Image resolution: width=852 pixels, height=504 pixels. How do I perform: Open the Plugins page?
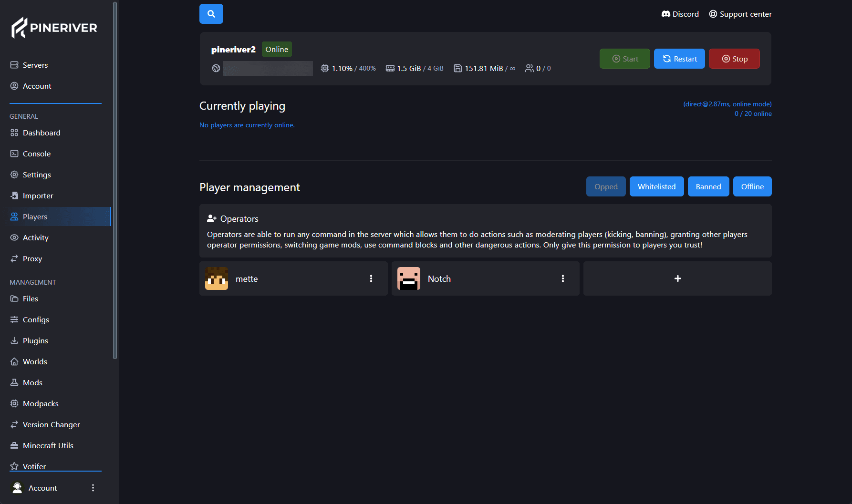click(x=55, y=340)
